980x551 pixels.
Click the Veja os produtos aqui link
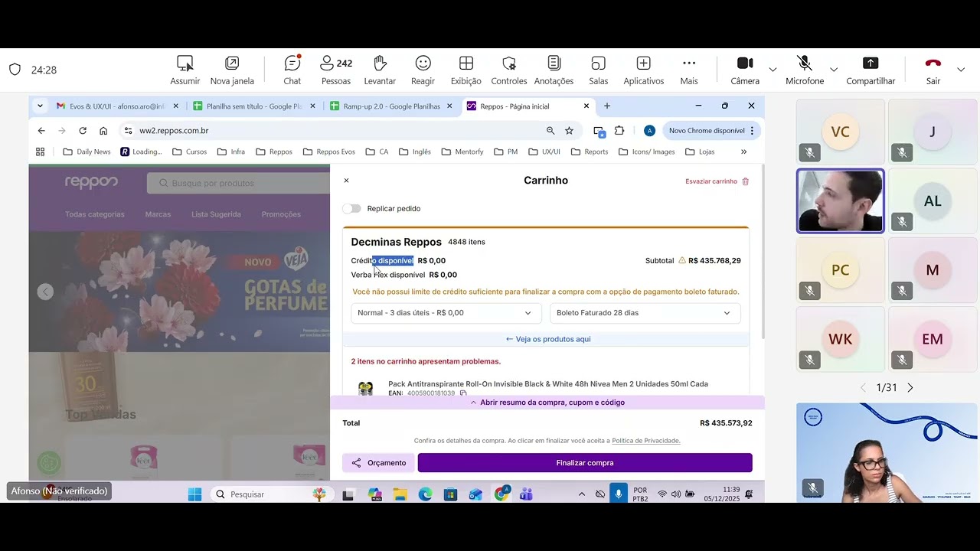point(548,339)
